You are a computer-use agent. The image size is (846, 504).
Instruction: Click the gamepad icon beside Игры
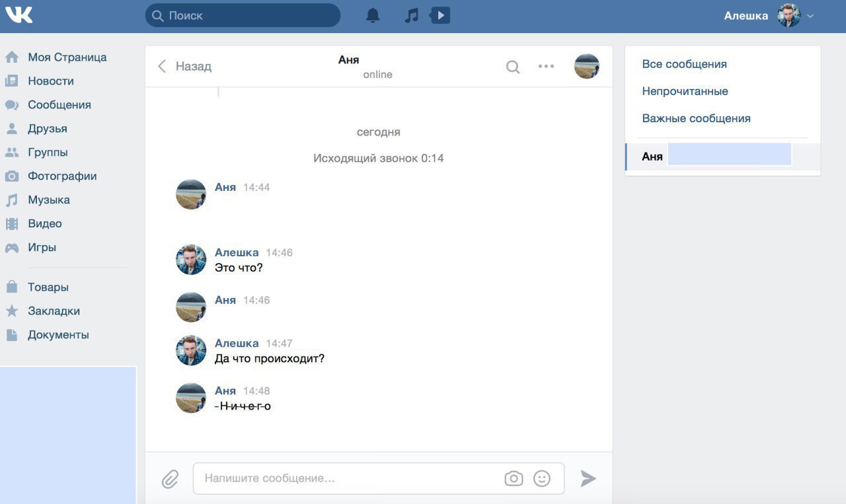click(x=12, y=248)
